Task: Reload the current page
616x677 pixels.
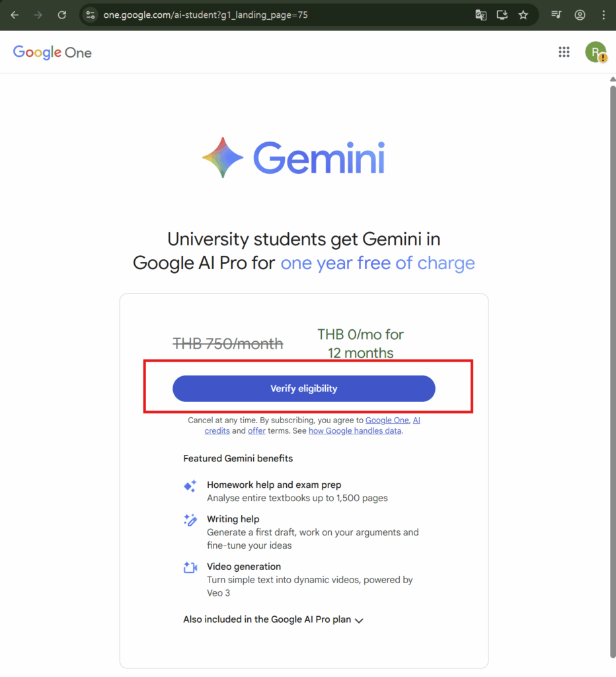Action: coord(61,15)
